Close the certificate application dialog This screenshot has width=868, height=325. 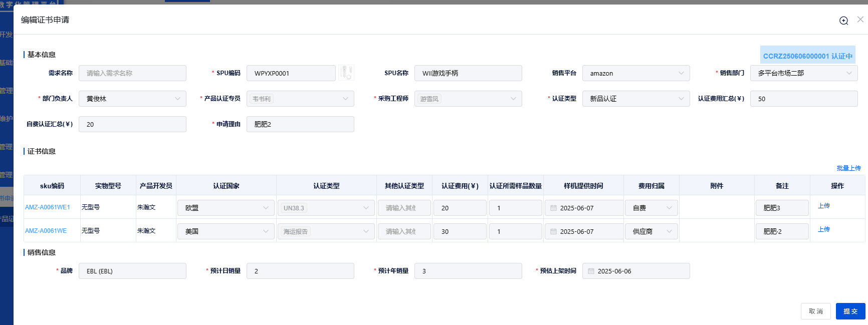point(860,20)
